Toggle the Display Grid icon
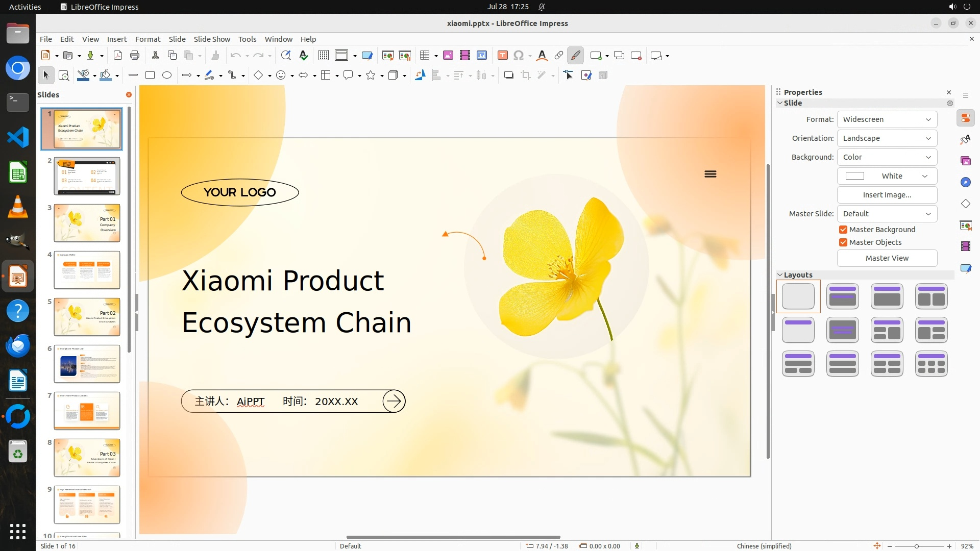 click(x=323, y=56)
